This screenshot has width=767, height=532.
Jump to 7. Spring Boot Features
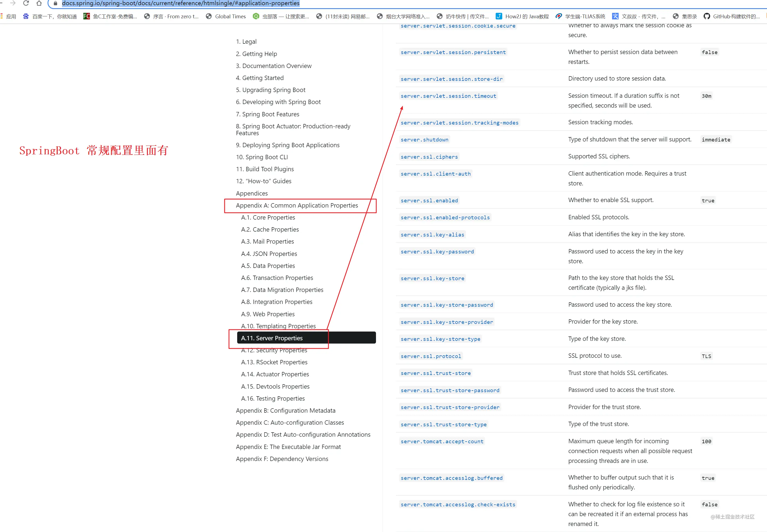pos(268,114)
